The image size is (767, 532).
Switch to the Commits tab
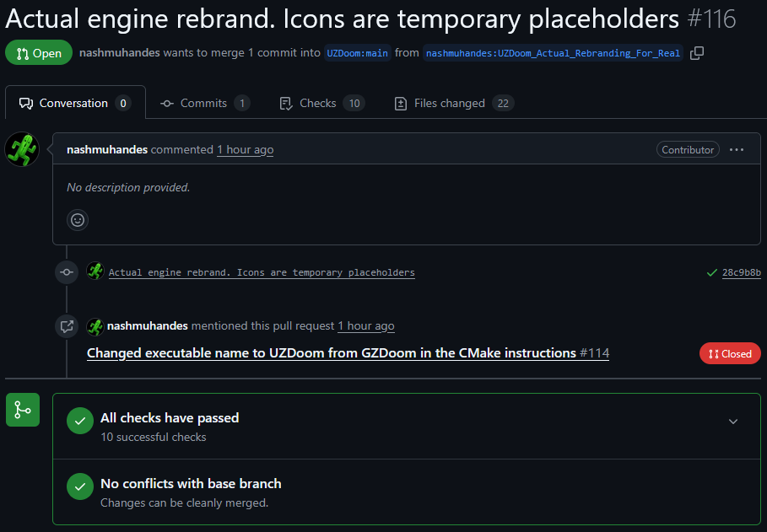(205, 103)
